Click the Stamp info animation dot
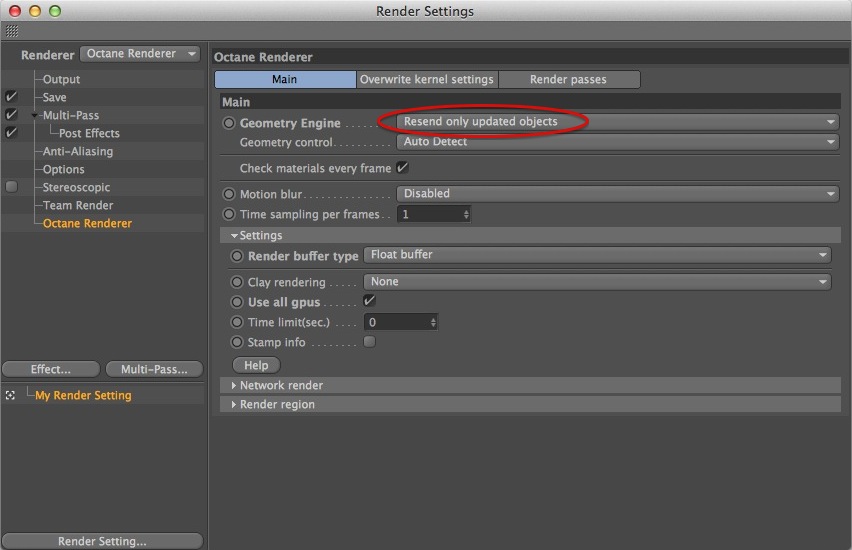852x550 pixels. pos(237,342)
